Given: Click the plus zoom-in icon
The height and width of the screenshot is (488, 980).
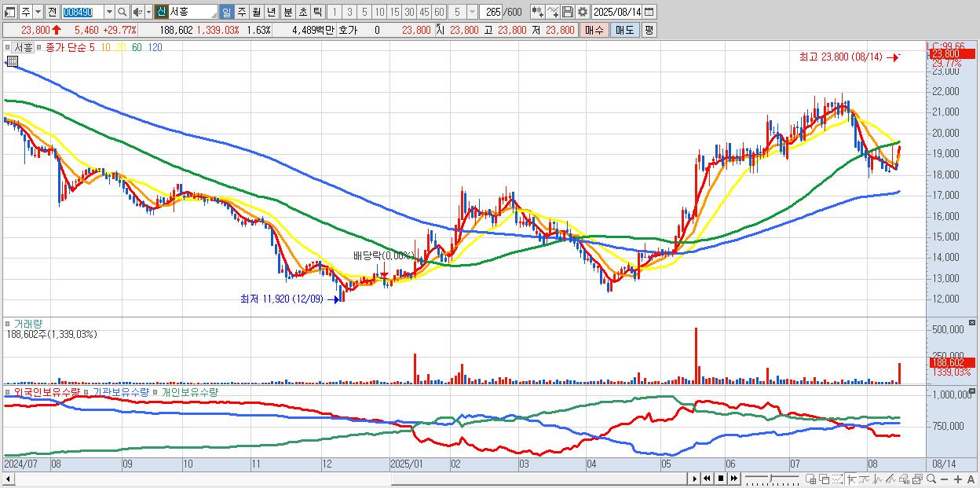Looking at the screenshot, I should [x=957, y=479].
